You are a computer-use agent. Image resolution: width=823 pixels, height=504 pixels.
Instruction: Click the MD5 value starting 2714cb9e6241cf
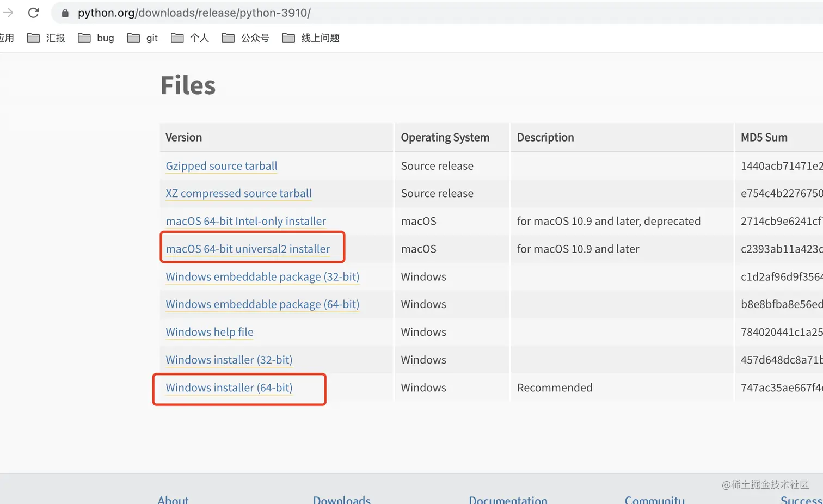click(x=782, y=221)
